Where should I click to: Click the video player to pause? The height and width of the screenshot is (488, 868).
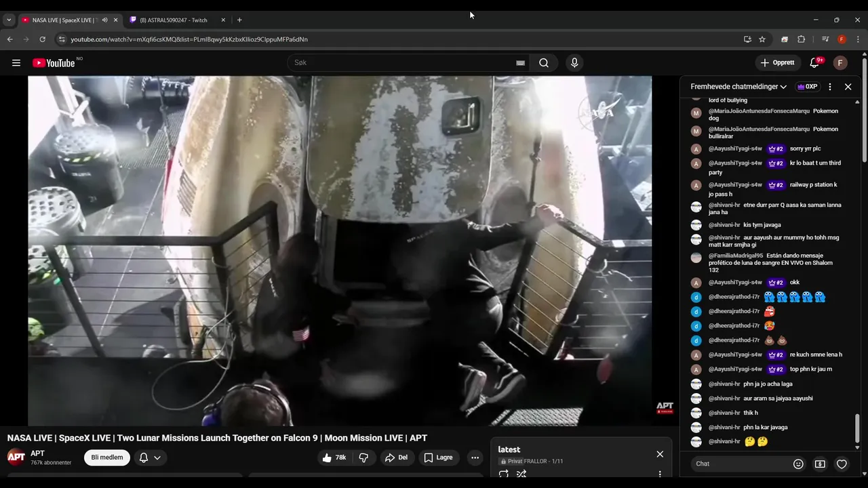340,251
